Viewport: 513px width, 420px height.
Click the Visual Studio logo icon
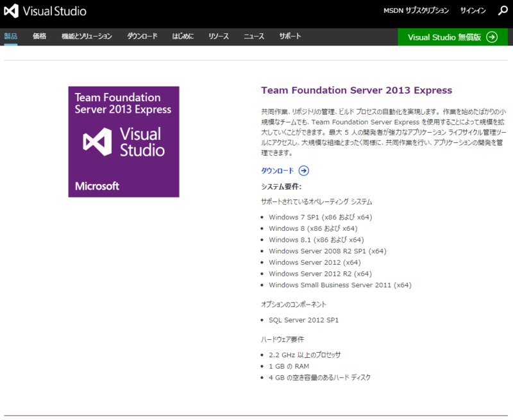pos(10,10)
